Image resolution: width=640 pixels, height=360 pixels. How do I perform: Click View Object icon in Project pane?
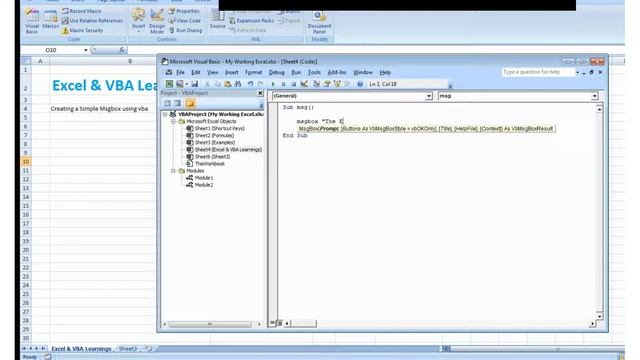click(x=177, y=103)
